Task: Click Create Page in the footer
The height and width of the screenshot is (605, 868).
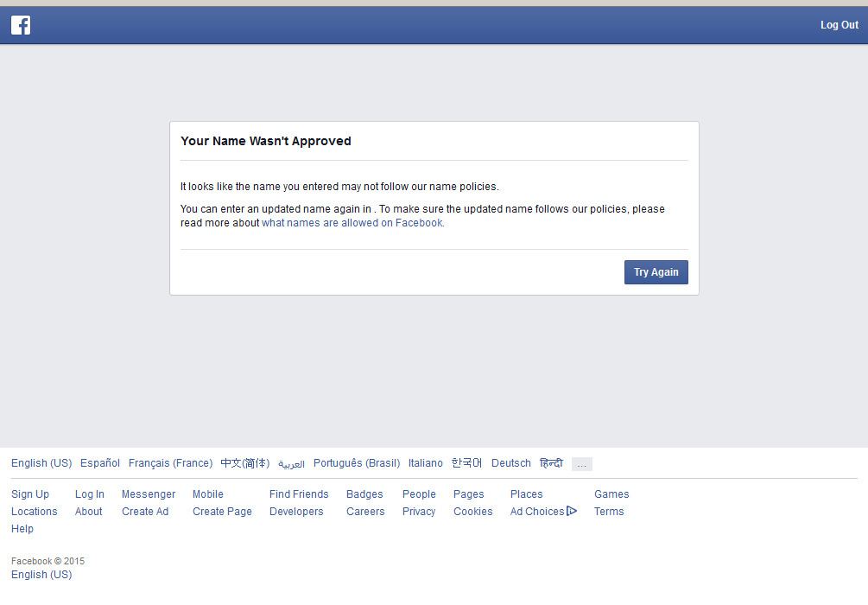Action: [222, 512]
